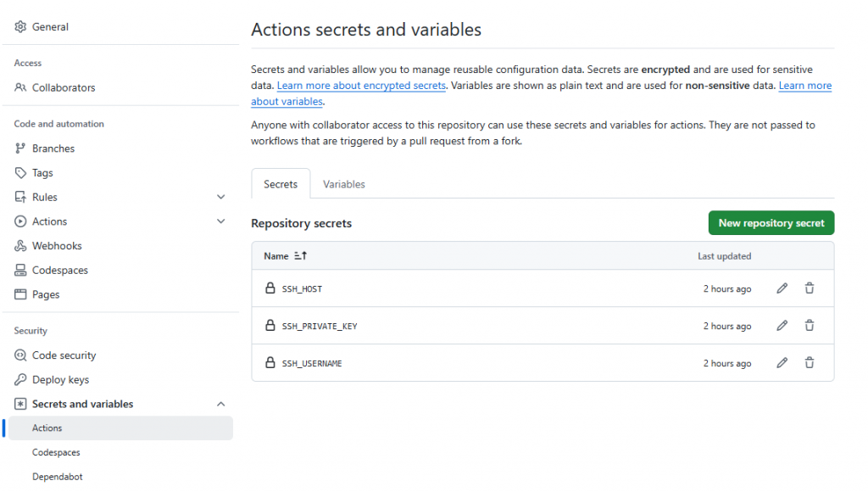Open the General settings gear icon
Image resolution: width=868 pixels, height=492 pixels.
tap(18, 26)
